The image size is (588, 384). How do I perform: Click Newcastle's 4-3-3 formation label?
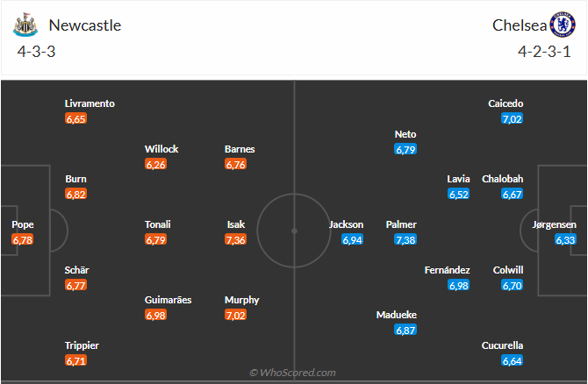point(35,52)
